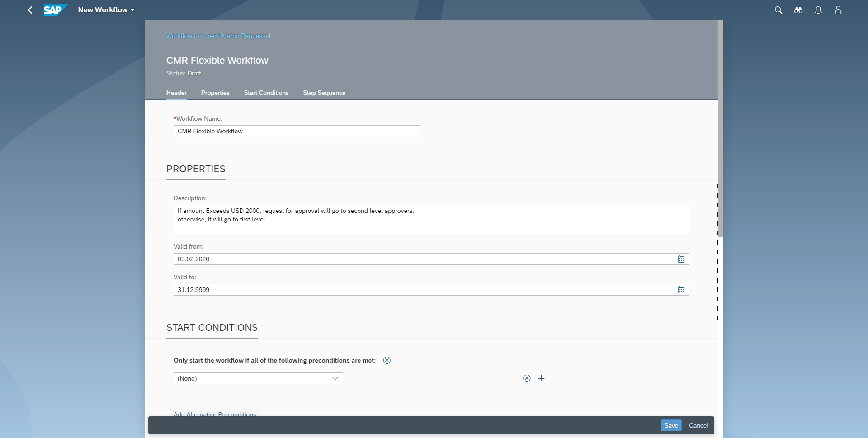868x438 pixels.
Task: Remove preconditions group with circled X
Action: click(x=387, y=360)
